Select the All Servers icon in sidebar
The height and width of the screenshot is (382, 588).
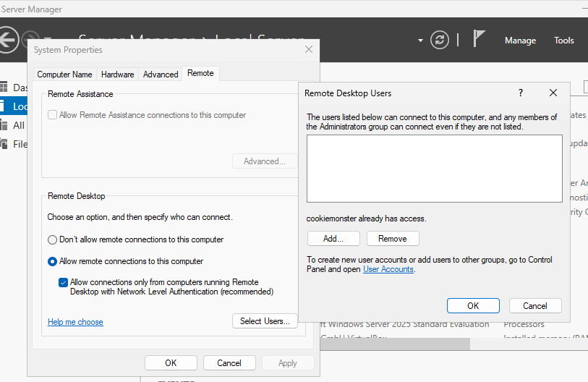tap(4, 125)
